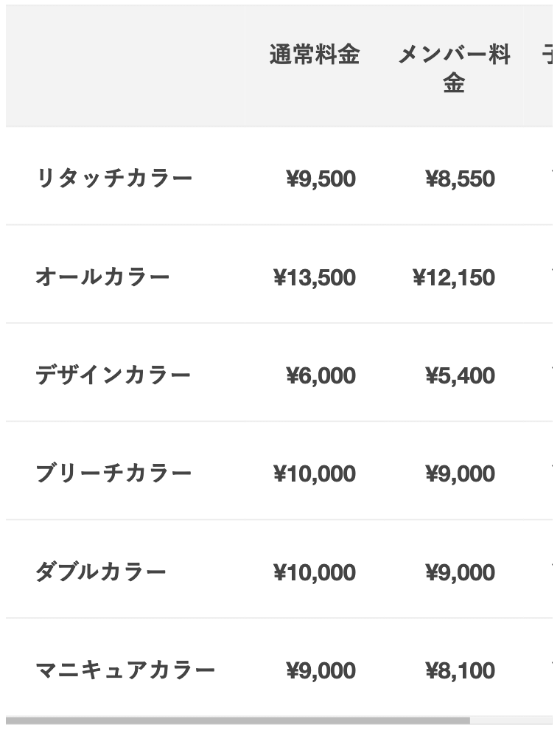The height and width of the screenshot is (736, 560).
Task: Click the scrollbar track's empty right end
Action: pos(511,721)
